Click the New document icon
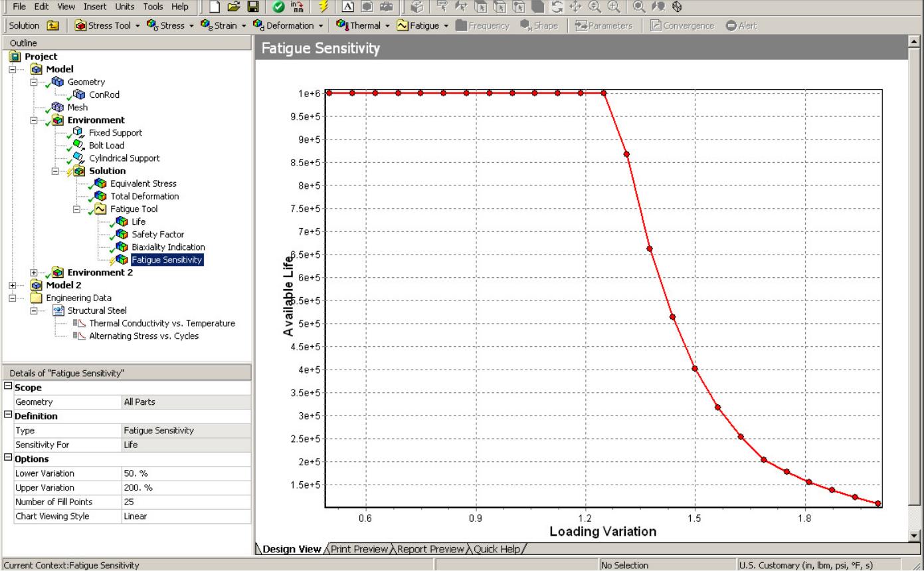 click(215, 7)
